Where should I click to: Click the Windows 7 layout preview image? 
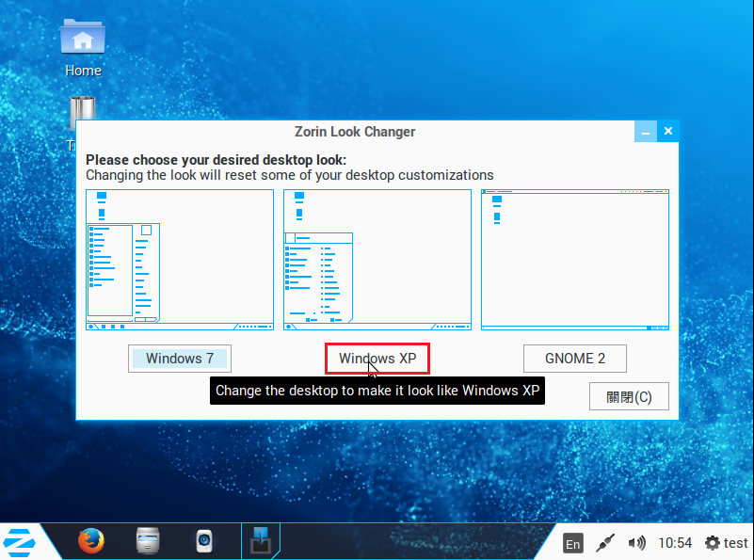(180, 260)
